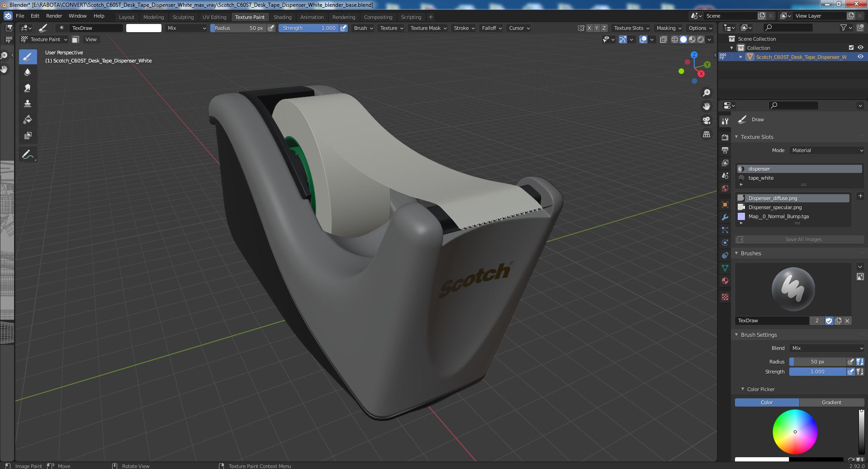This screenshot has width=868, height=469.
Task: Open the Render menu
Action: click(54, 16)
